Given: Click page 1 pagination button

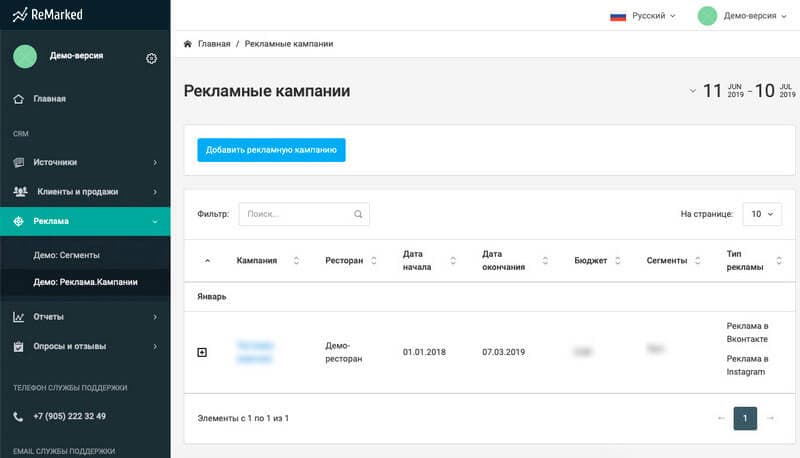Looking at the screenshot, I should [745, 418].
